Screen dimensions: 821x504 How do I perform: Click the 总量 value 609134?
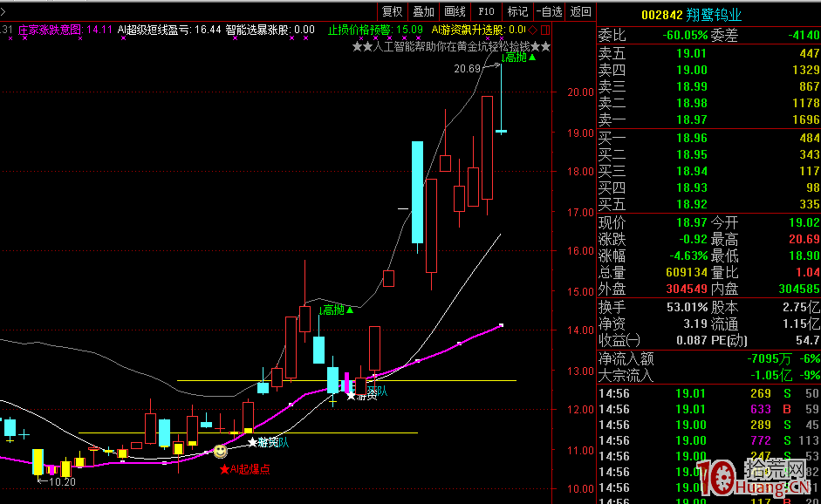[687, 273]
